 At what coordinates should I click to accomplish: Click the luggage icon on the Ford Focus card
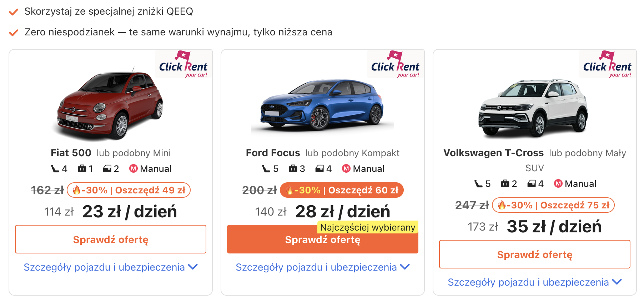click(293, 169)
